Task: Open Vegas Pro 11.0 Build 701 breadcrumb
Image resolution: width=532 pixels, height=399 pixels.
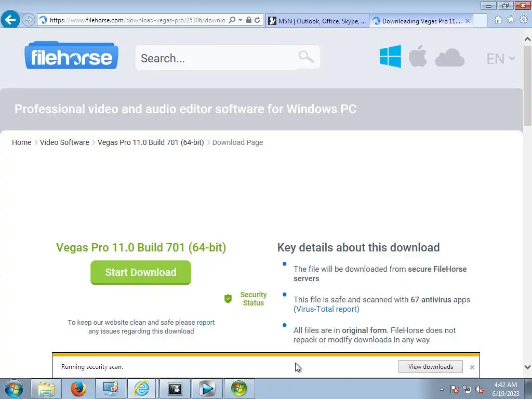Action: click(151, 142)
